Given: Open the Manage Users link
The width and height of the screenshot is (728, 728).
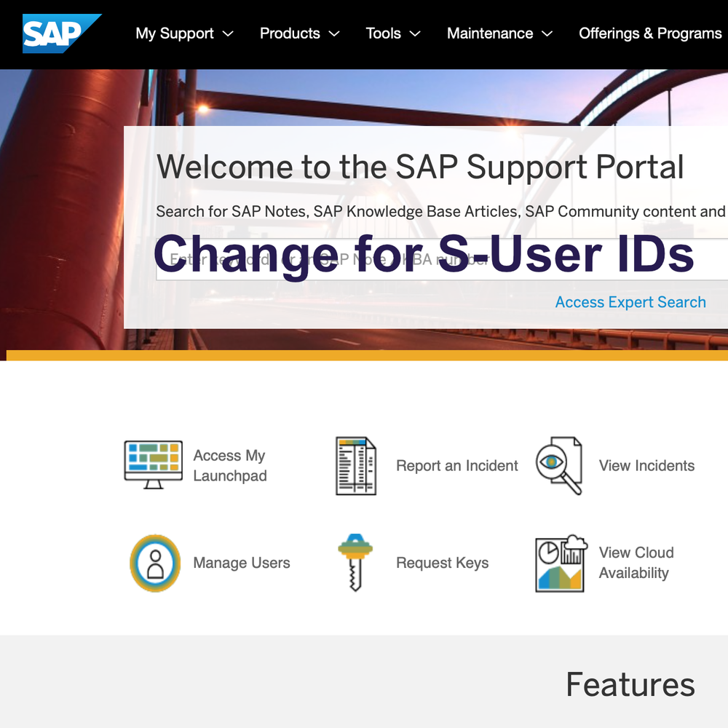Looking at the screenshot, I should coord(242,563).
